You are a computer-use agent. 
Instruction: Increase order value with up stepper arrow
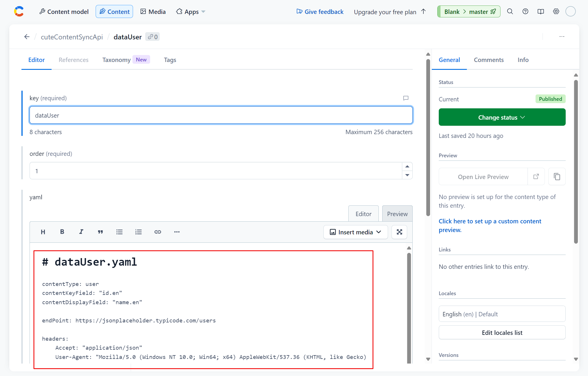407,167
